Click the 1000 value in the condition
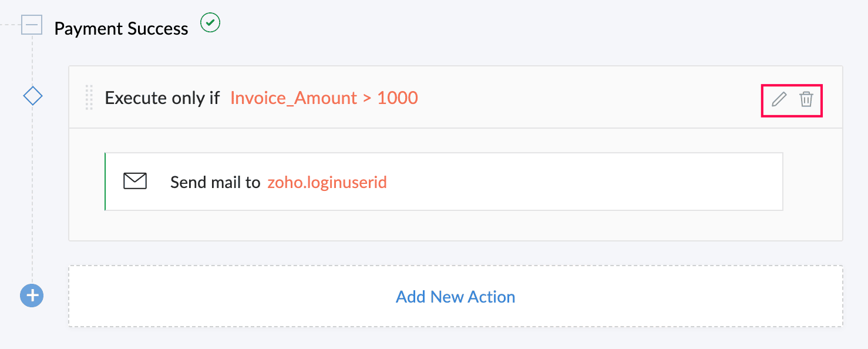This screenshot has width=868, height=349. point(398,98)
